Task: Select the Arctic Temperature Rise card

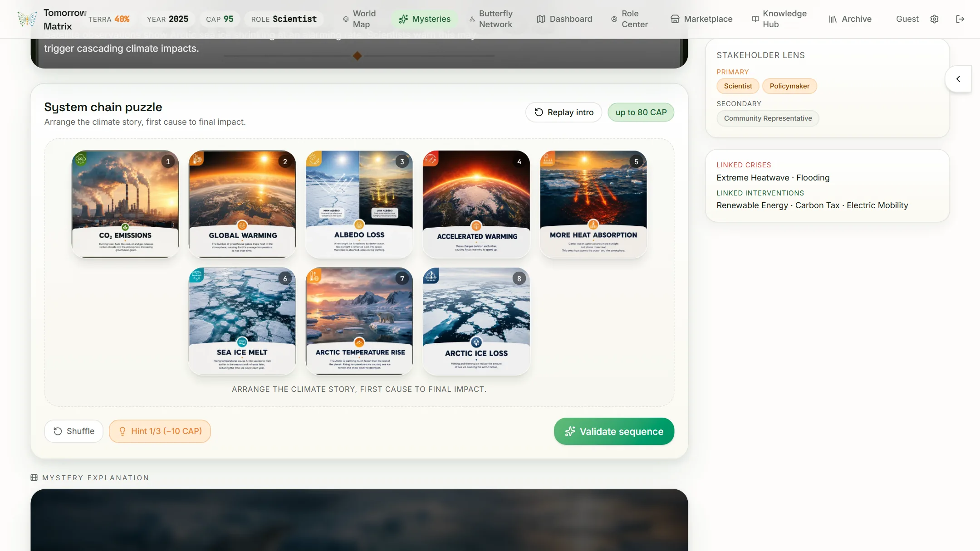Action: pos(359,321)
